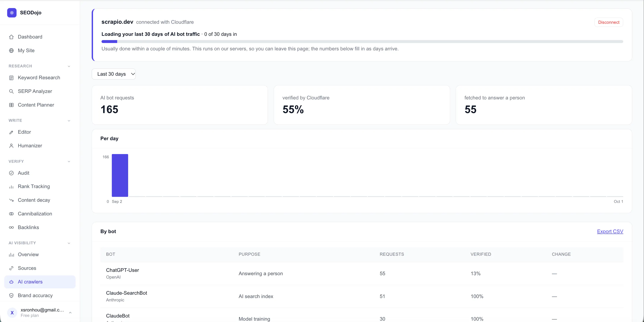Click the My Site globe icon
Viewport: 644px width, 322px height.
point(11,51)
